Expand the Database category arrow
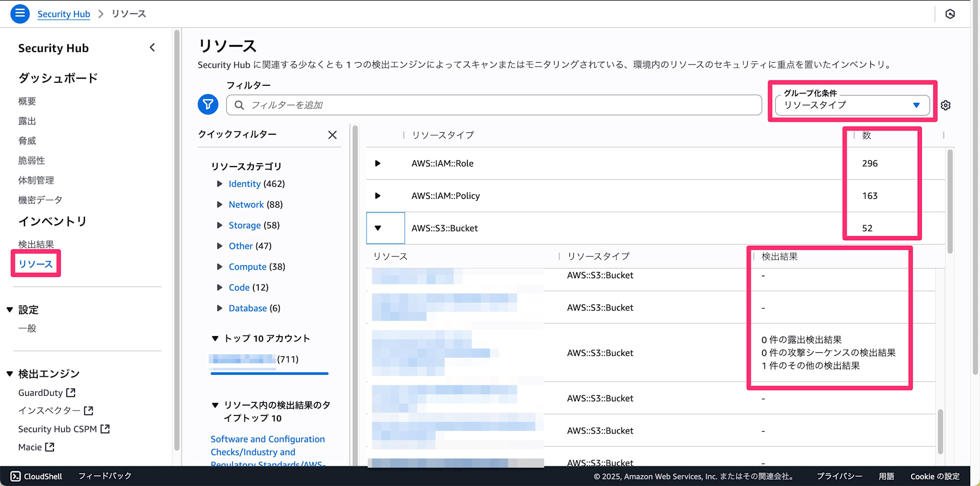This screenshot has width=980, height=486. [220, 308]
